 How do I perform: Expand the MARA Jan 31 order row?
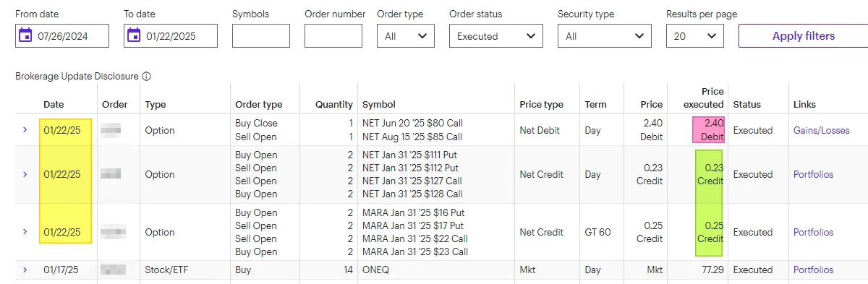(x=25, y=232)
